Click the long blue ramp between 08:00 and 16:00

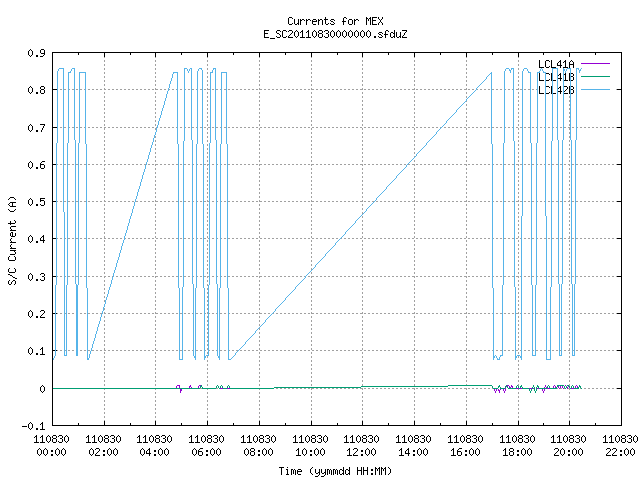(x=360, y=216)
